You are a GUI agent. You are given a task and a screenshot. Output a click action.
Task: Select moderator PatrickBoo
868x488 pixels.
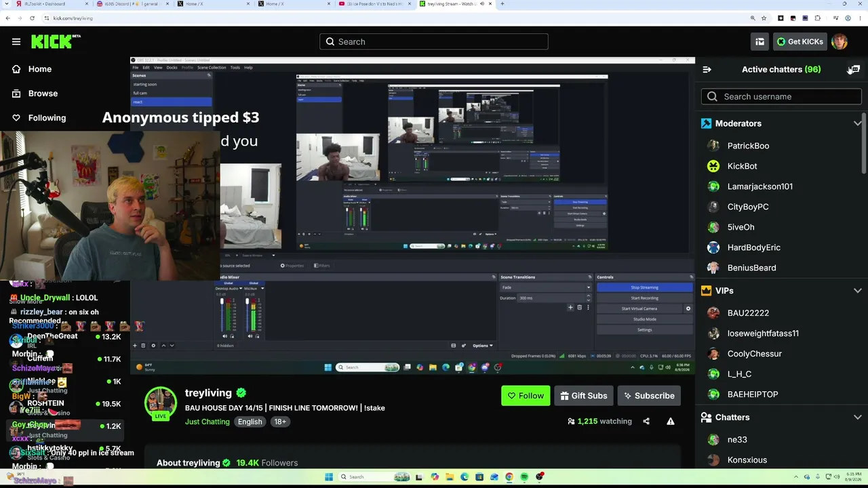[748, 146]
